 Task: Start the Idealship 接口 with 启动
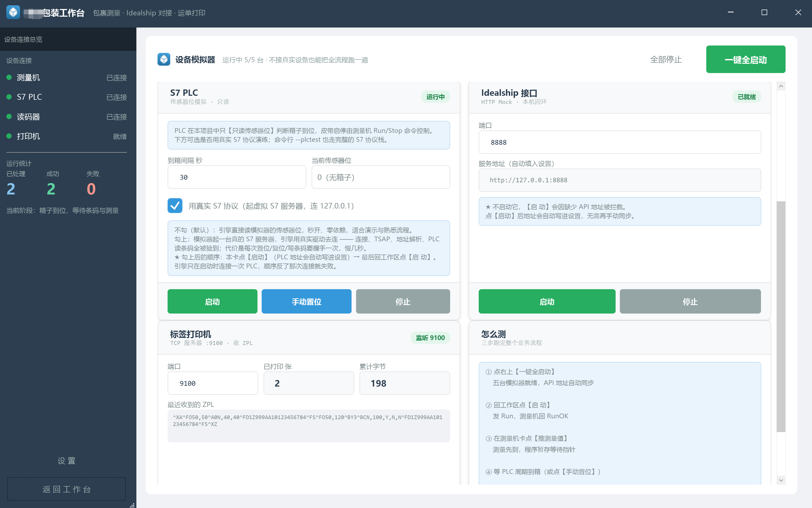click(x=547, y=301)
